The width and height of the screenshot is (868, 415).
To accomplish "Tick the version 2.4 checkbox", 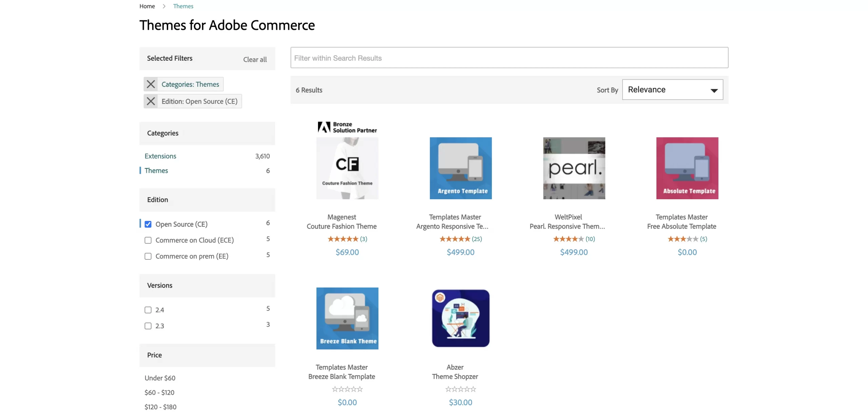I will point(148,310).
